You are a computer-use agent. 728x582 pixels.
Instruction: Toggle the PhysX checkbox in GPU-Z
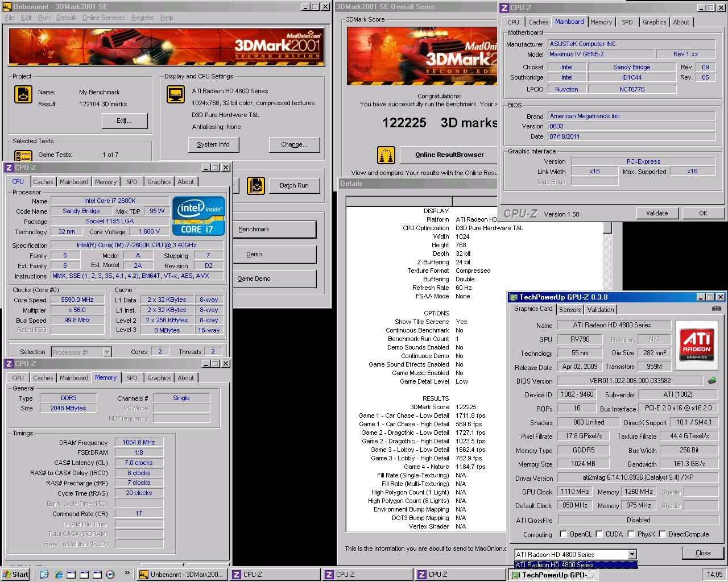coord(631,534)
